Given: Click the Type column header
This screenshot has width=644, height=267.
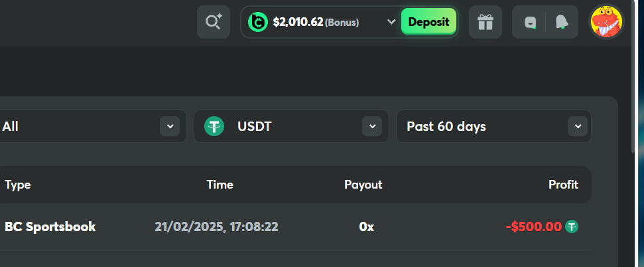Looking at the screenshot, I should click(18, 185).
